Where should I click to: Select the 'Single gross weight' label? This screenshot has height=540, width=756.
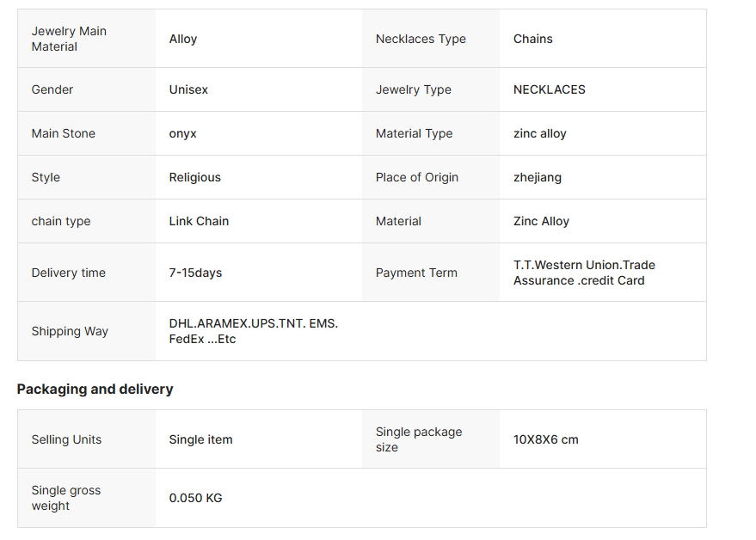pos(66,498)
